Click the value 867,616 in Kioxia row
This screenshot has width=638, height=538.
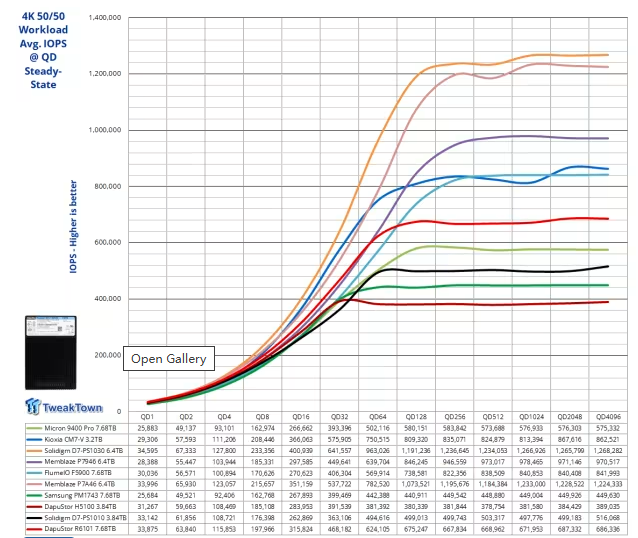point(570,440)
